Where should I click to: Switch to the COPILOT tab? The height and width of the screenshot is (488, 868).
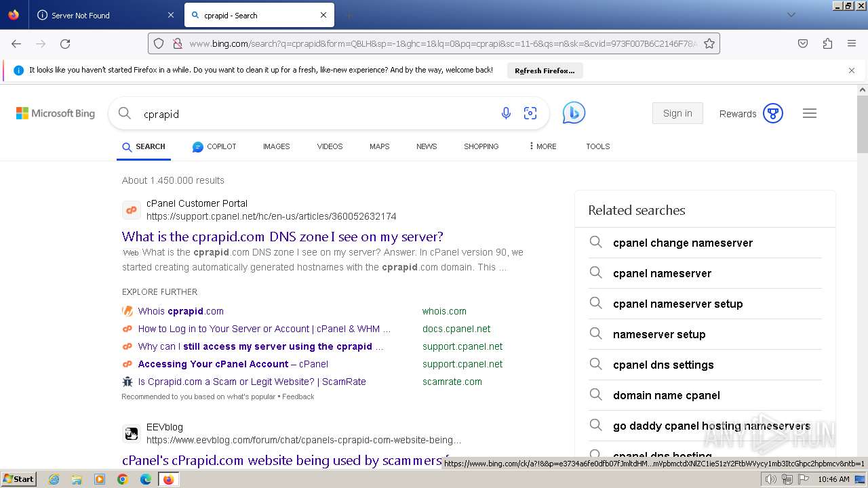214,146
